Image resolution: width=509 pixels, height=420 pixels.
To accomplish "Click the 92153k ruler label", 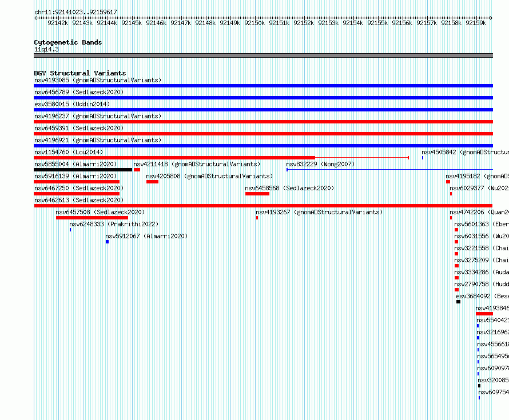I will [328, 23].
